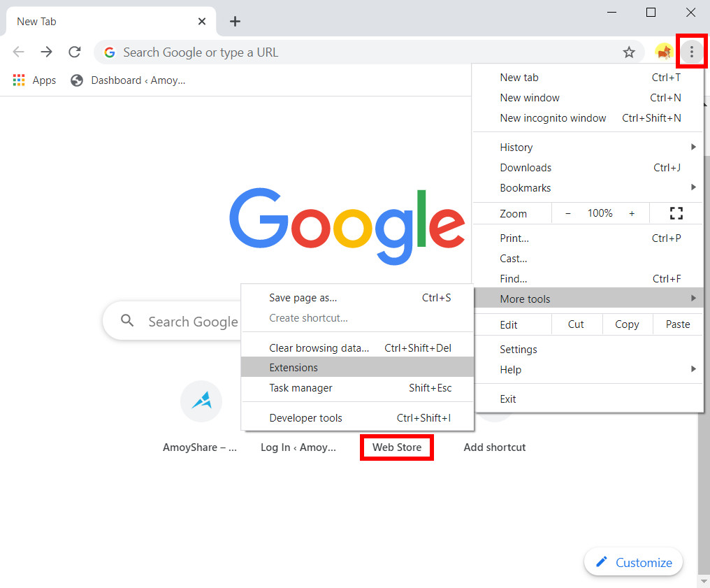Close the New Tab tab
Viewport: 710px width, 588px height.
[x=202, y=21]
